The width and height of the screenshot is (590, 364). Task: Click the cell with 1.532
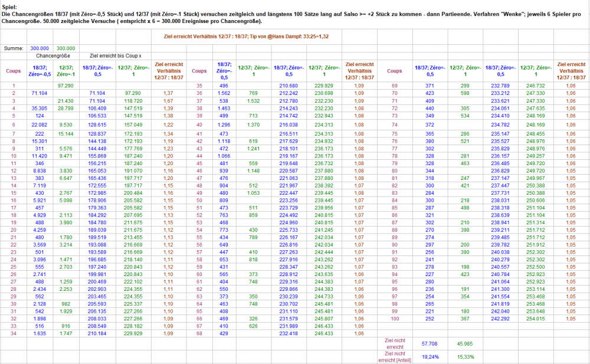pos(253,101)
